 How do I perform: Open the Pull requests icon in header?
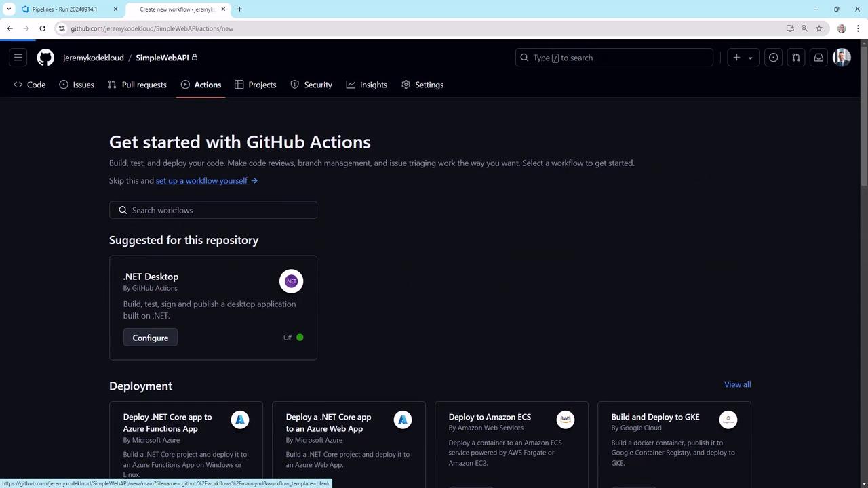[x=796, y=58]
